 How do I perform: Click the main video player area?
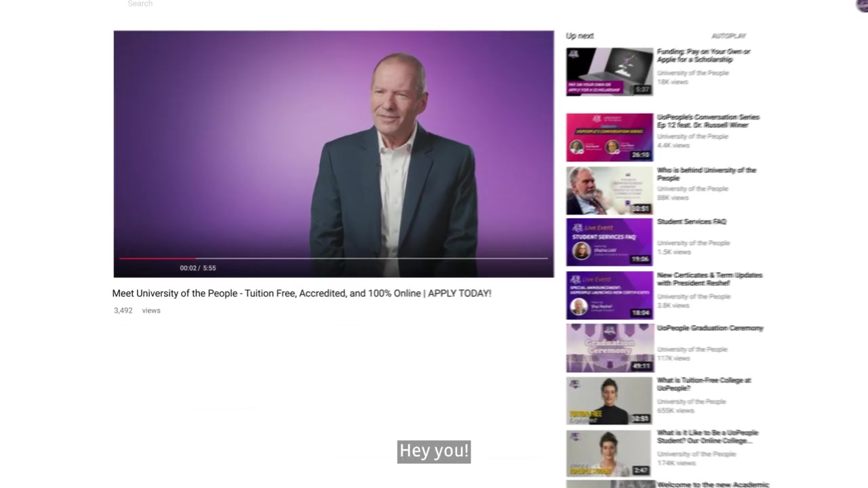(334, 154)
